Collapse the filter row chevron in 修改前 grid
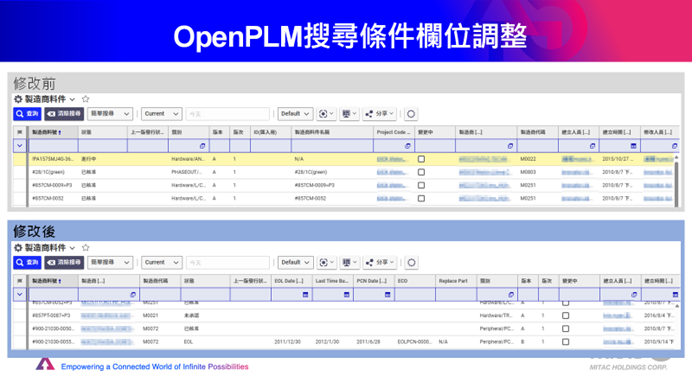This screenshot has width=692, height=389. pyautogui.click(x=19, y=146)
